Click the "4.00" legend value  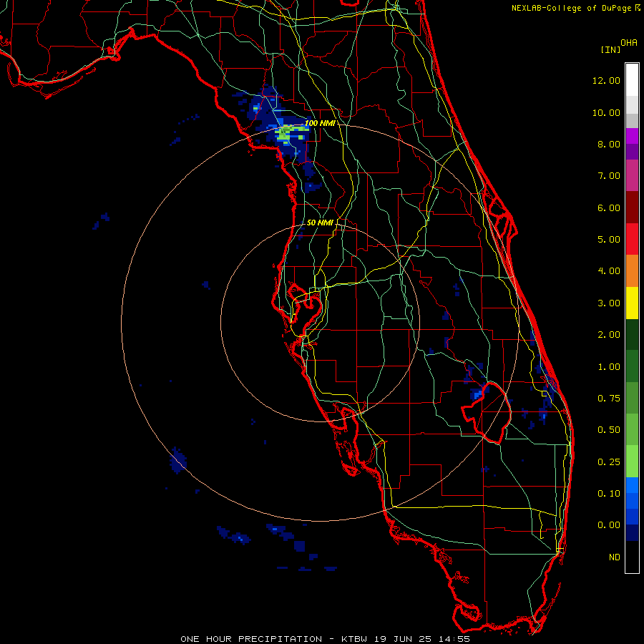pyautogui.click(x=609, y=271)
